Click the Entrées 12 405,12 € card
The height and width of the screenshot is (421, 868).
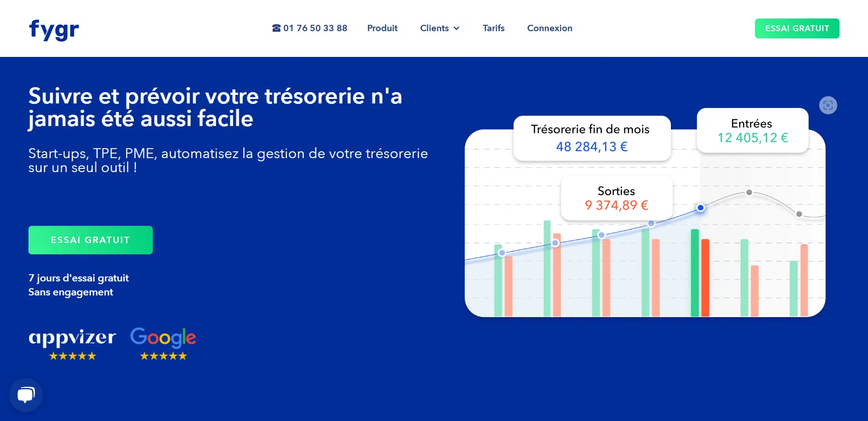tap(752, 131)
